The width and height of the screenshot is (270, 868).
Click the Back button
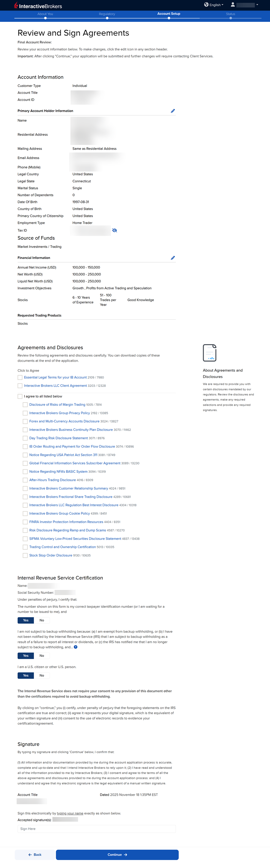tap(35, 855)
